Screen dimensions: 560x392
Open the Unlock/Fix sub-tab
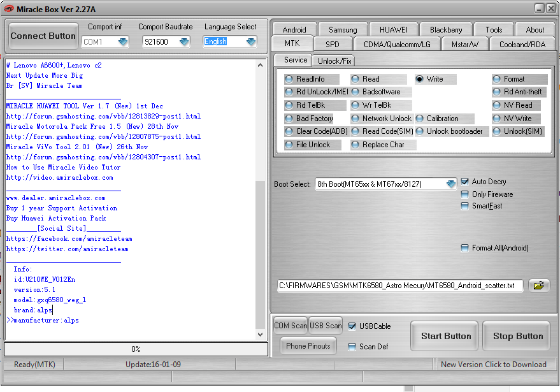(x=334, y=61)
